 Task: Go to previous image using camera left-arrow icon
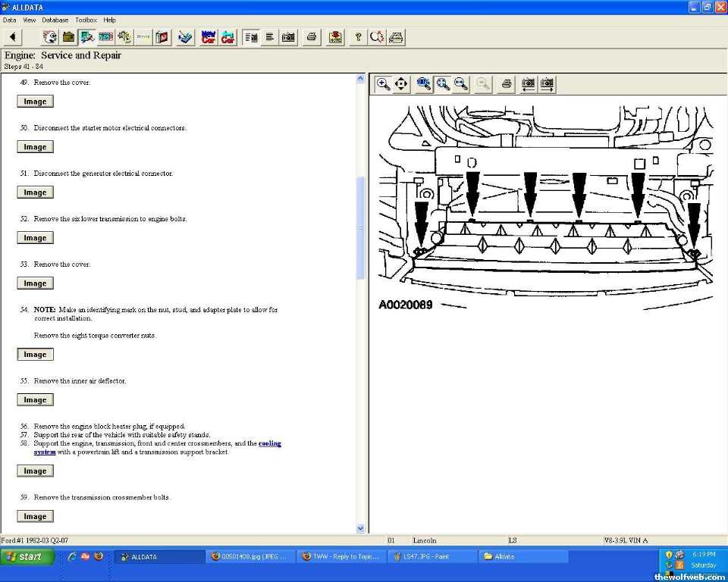tap(529, 84)
